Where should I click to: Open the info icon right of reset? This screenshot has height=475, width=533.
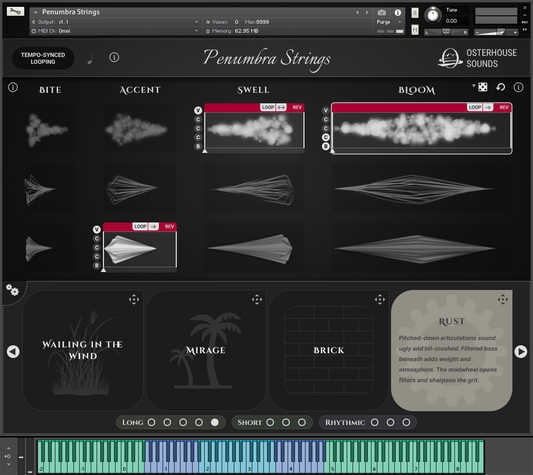pyautogui.click(x=518, y=87)
